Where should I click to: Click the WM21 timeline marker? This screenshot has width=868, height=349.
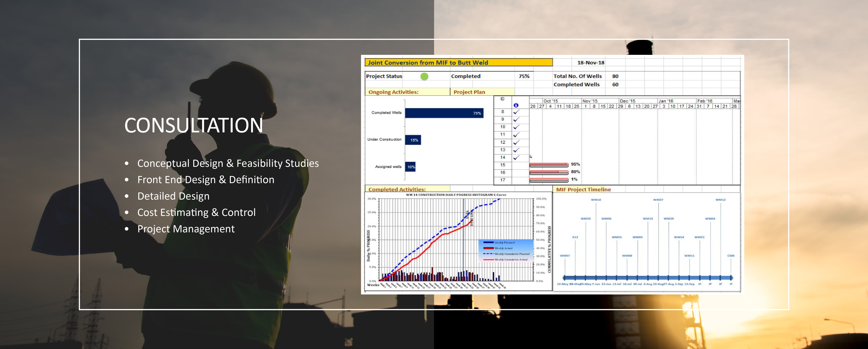point(700,237)
